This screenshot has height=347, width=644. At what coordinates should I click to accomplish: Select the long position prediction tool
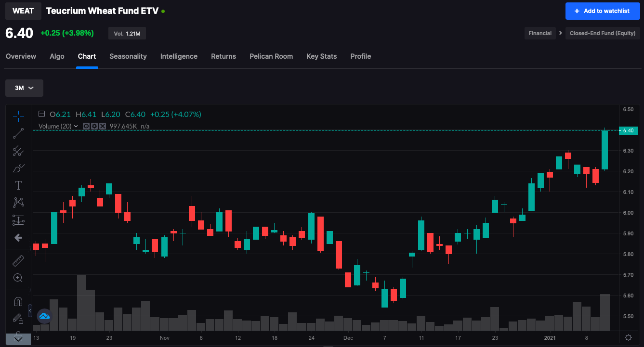(18, 220)
